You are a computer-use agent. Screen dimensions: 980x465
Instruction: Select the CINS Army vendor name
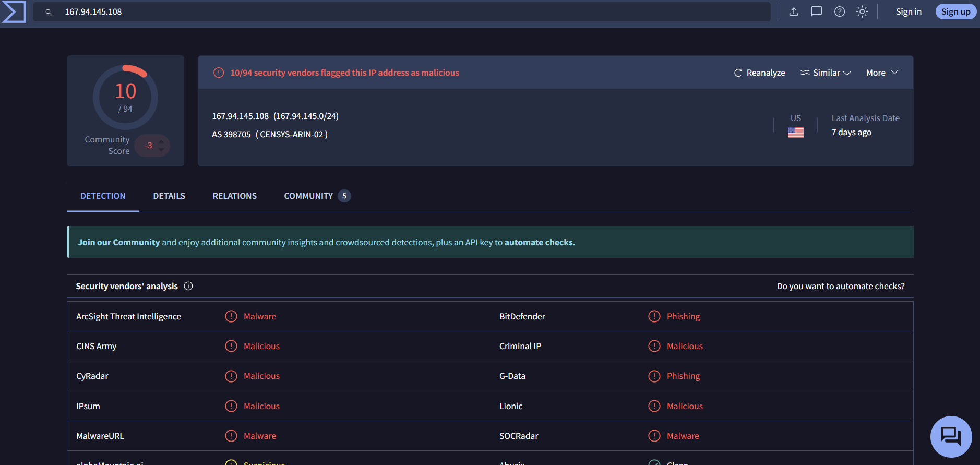click(96, 346)
